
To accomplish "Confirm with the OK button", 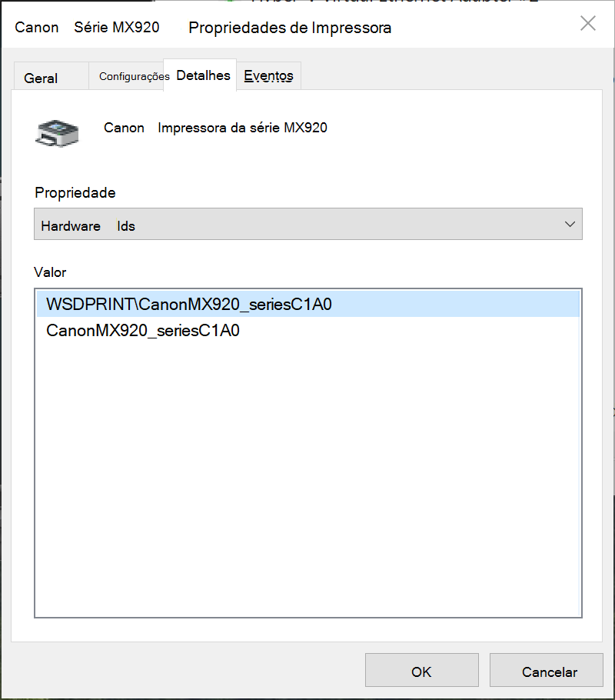I will (x=421, y=672).
